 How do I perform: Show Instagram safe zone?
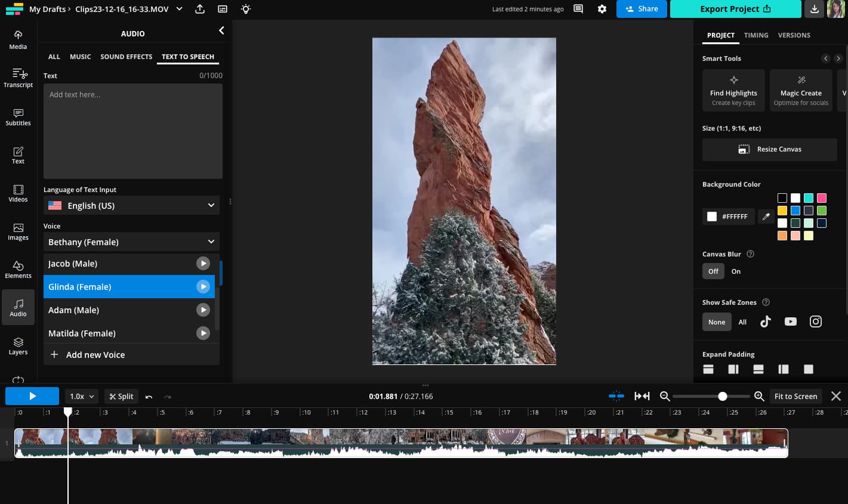[x=816, y=321]
